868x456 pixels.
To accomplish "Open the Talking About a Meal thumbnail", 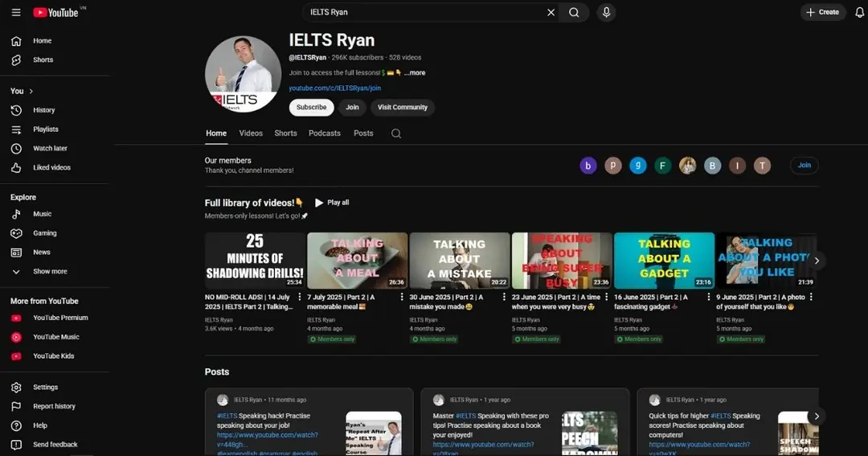I will 357,261.
